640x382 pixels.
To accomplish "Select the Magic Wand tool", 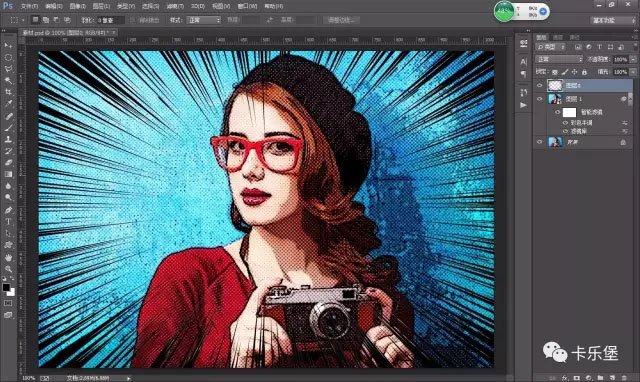I will 8,80.
